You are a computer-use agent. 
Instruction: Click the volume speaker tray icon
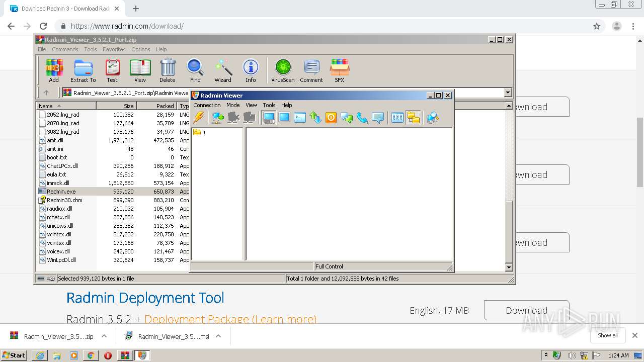(x=572, y=355)
